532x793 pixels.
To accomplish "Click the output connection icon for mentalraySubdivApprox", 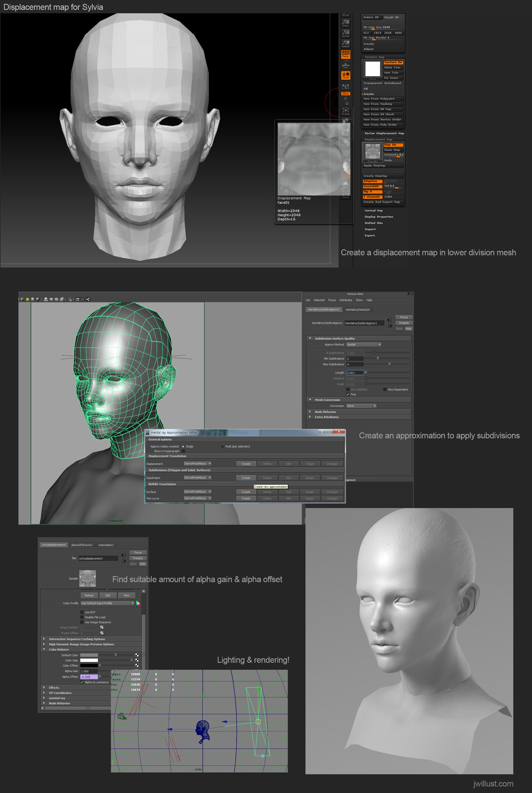I will click(390, 325).
